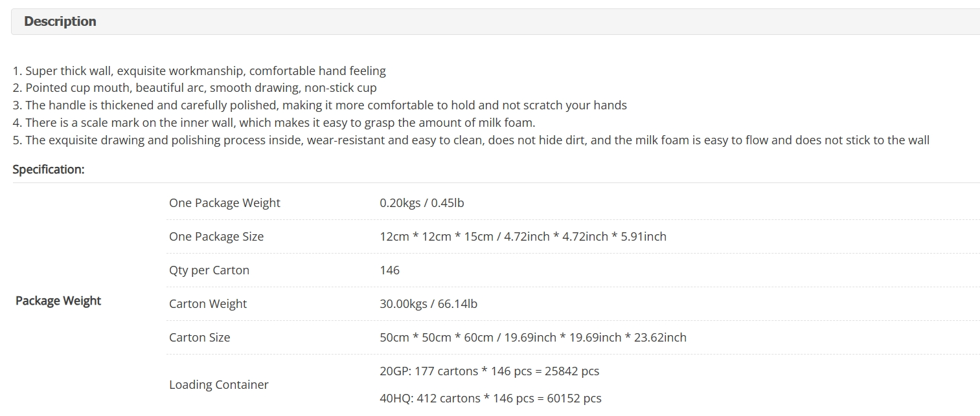Click the 20GP: 177 cartons line
The width and height of the screenshot is (980, 416).
(x=490, y=371)
